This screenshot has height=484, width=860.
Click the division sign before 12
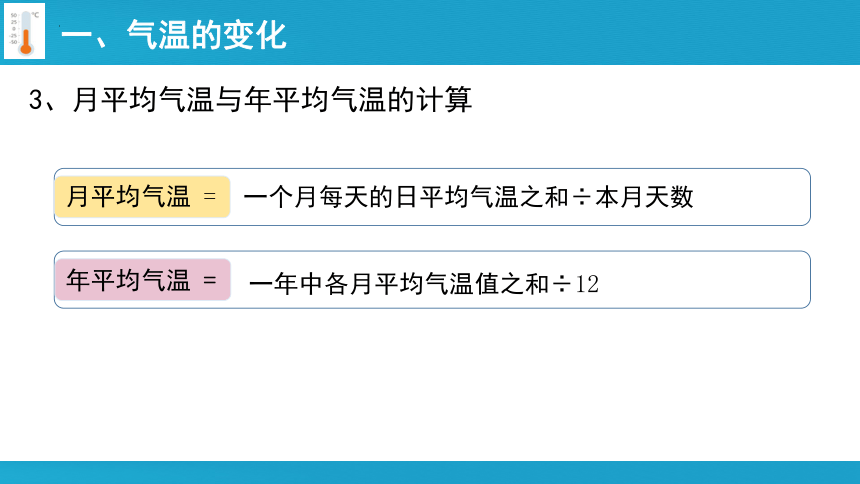(x=562, y=284)
